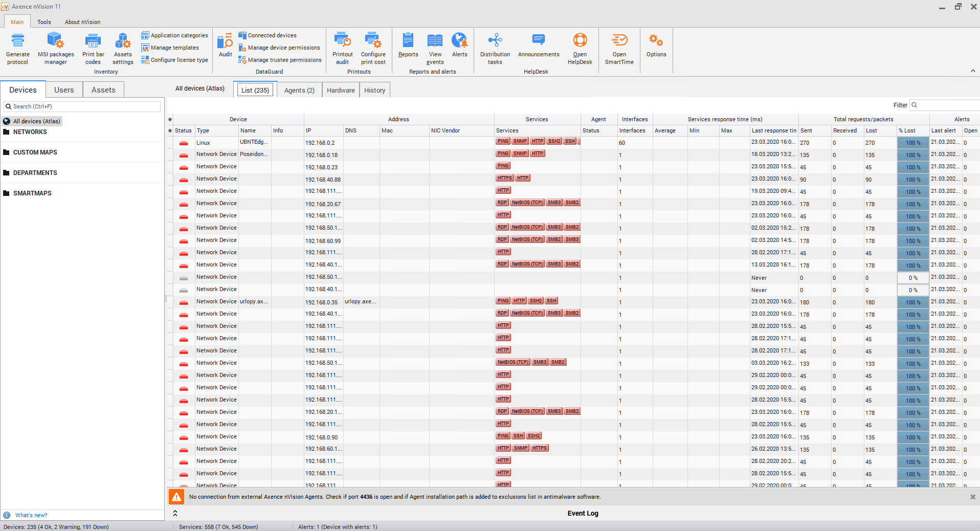The width and height of the screenshot is (980, 531).
Task: Select the NETWORKS folder in tree
Action: [30, 132]
